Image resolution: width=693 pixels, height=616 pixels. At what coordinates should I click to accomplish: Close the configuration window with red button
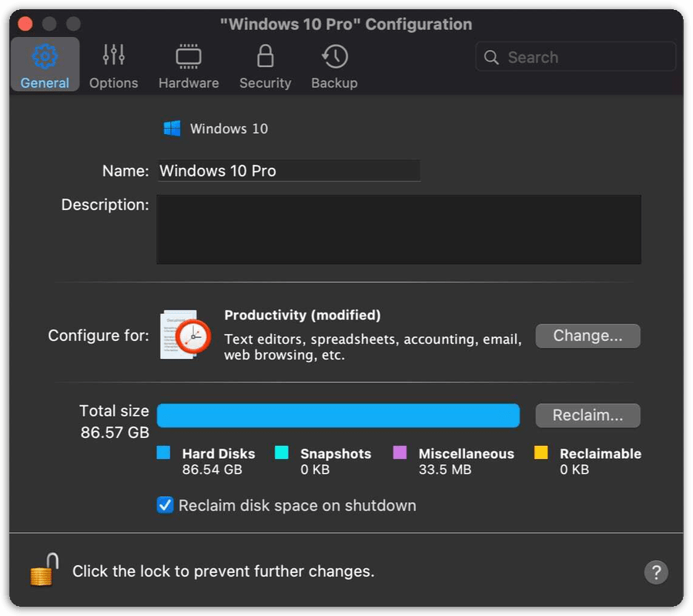pos(25,24)
